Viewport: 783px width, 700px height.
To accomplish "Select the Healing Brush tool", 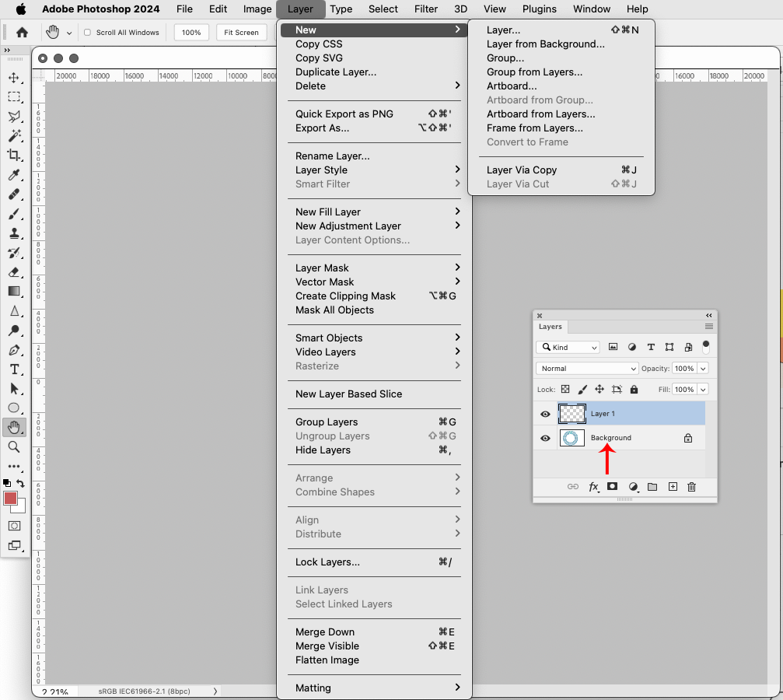I will pos(13,194).
